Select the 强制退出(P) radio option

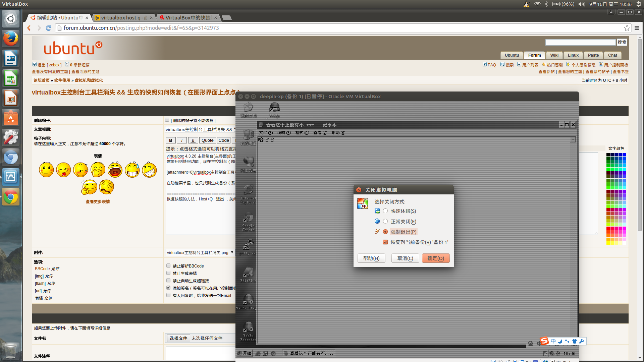click(385, 232)
